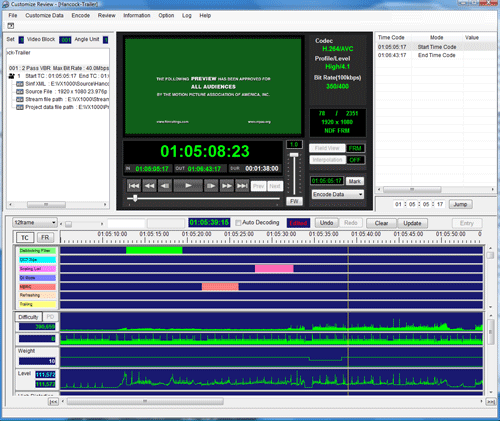
Task: Click the Clear button
Action: (x=381, y=223)
